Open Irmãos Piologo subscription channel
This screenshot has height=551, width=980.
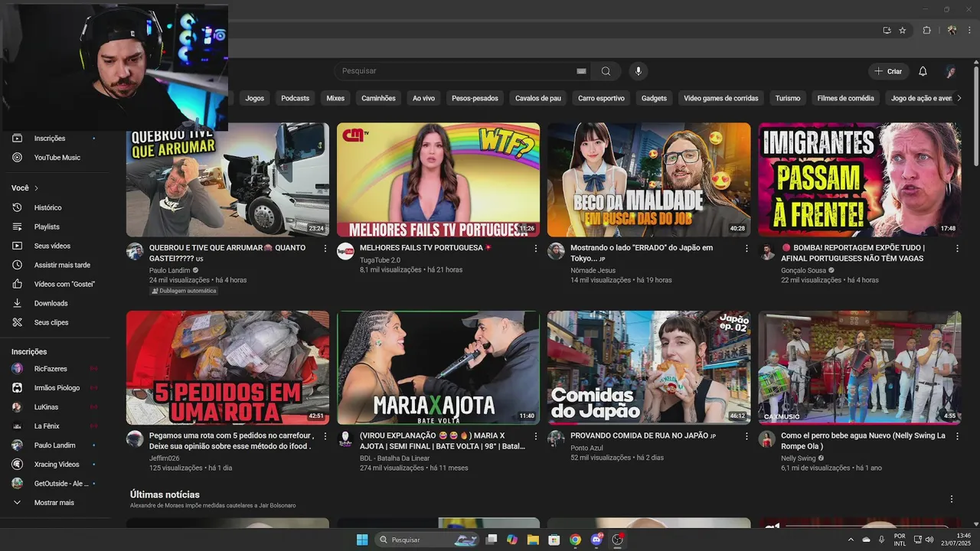pos(55,388)
